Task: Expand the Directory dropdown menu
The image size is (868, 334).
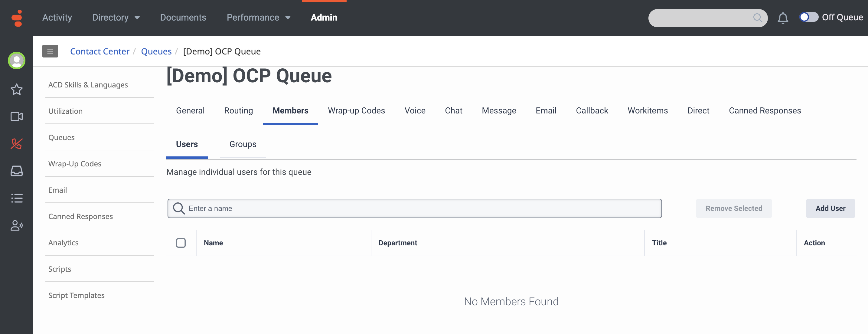Action: [x=116, y=18]
